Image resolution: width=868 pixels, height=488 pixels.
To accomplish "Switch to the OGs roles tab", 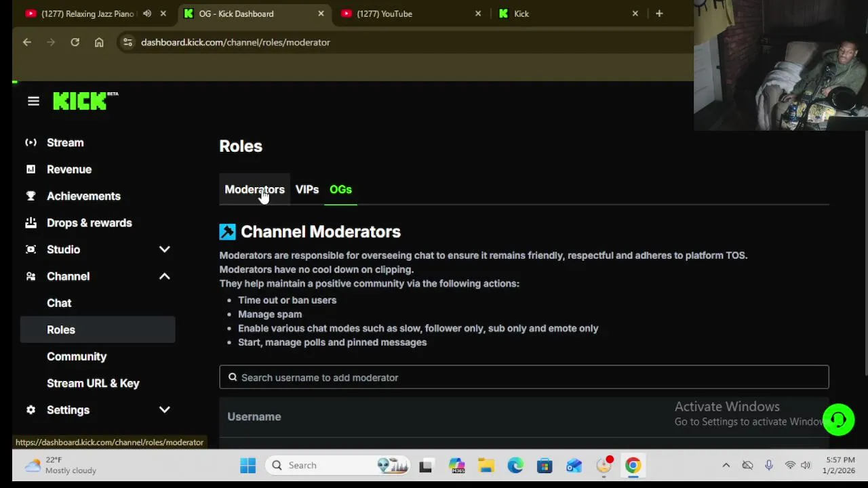I will click(340, 190).
